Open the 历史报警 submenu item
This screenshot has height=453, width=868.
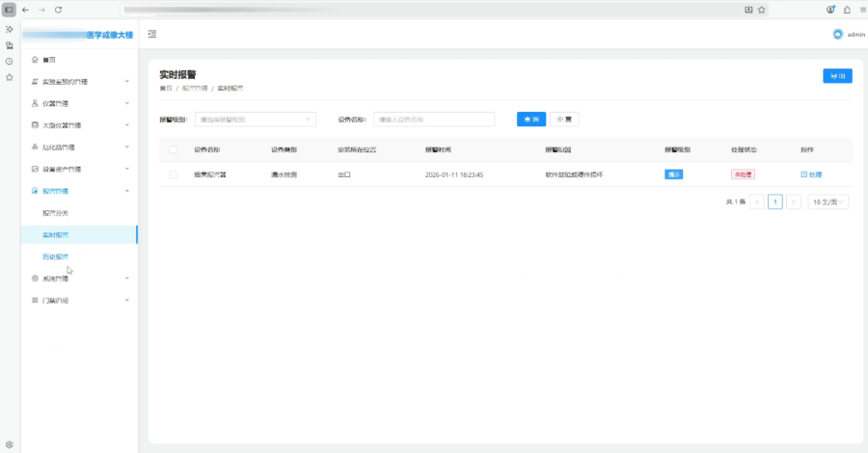79,256
